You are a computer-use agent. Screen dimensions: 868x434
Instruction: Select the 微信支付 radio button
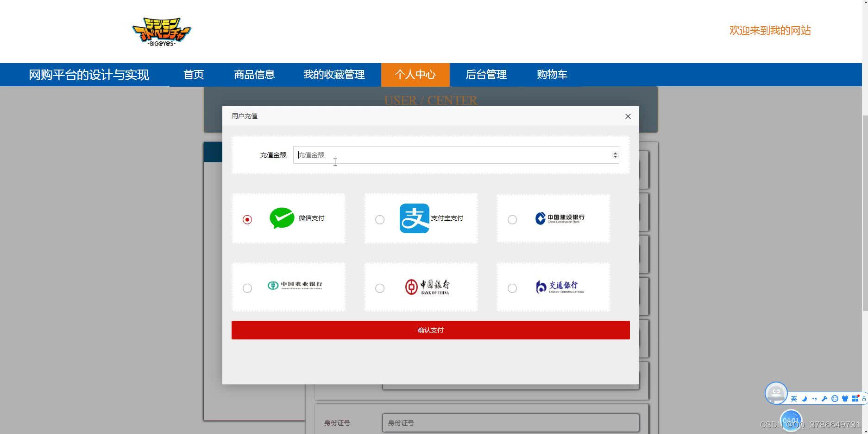pos(247,219)
